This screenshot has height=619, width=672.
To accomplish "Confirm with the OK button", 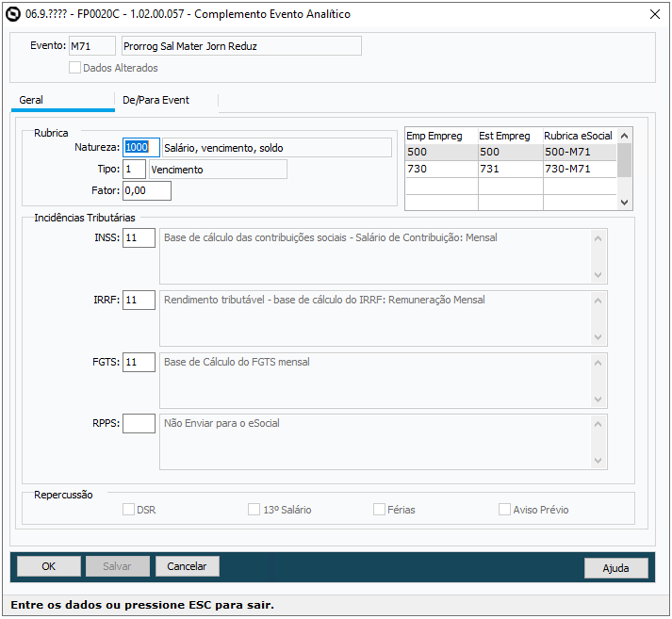I will click(x=49, y=566).
